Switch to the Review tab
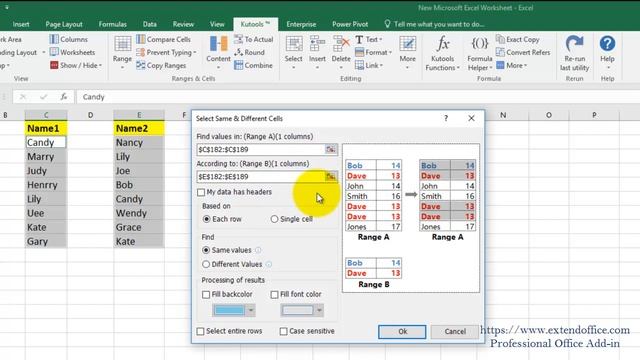Viewport: 640px width, 360px height. 183,24
